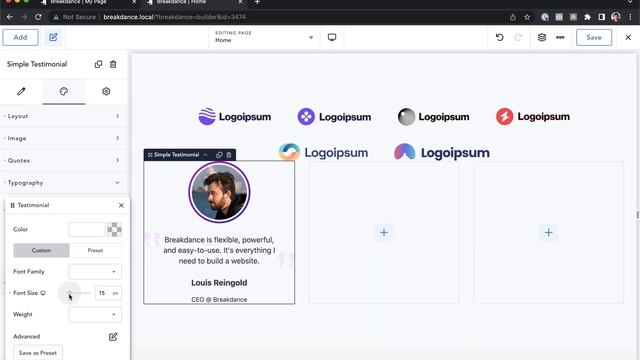The height and width of the screenshot is (360, 640).
Task: Click the Save as Preset button
Action: (x=38, y=353)
